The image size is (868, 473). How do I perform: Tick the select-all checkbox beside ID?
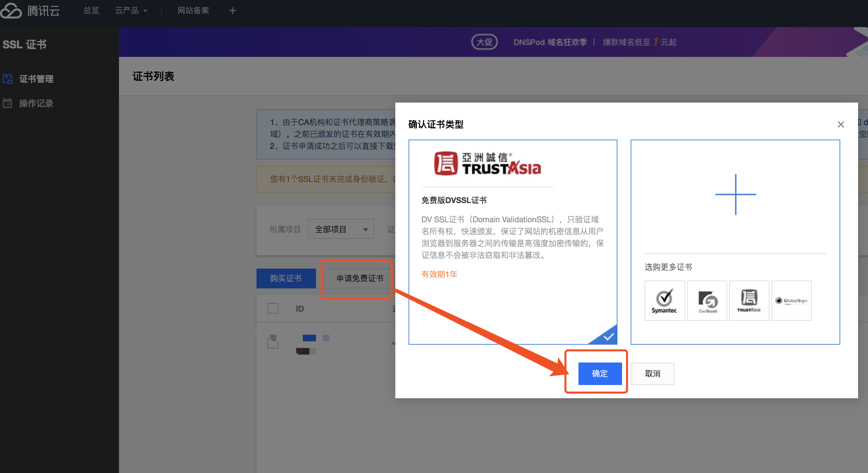(273, 309)
